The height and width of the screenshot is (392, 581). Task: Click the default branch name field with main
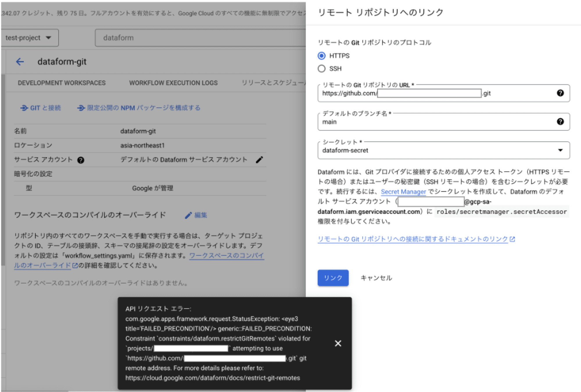(x=444, y=122)
